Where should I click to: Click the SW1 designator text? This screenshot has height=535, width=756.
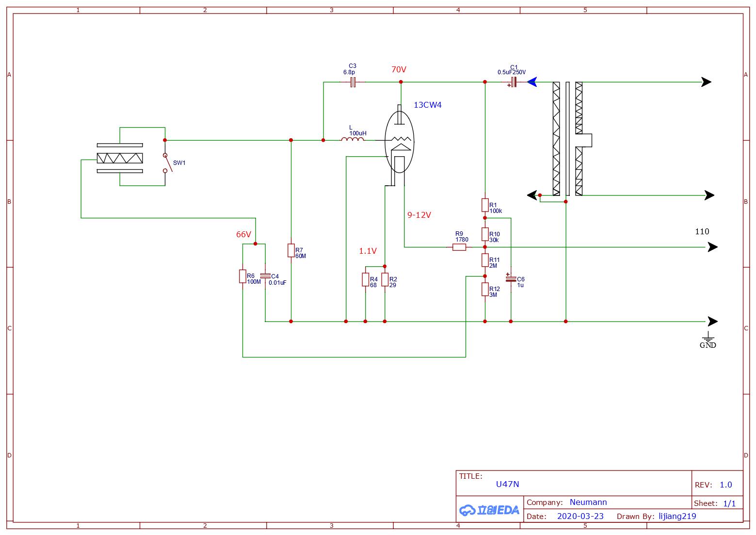[x=179, y=163]
